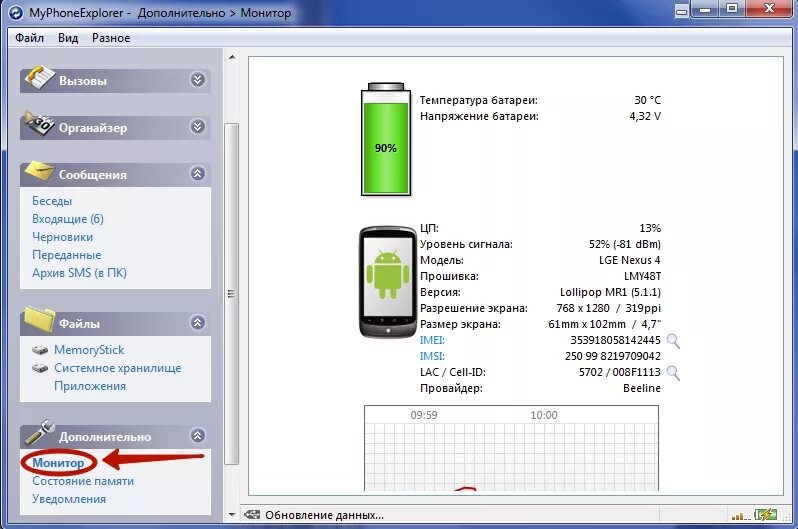Click the status text Обновление данных...
Viewport: 798px width, 529px height.
[324, 515]
